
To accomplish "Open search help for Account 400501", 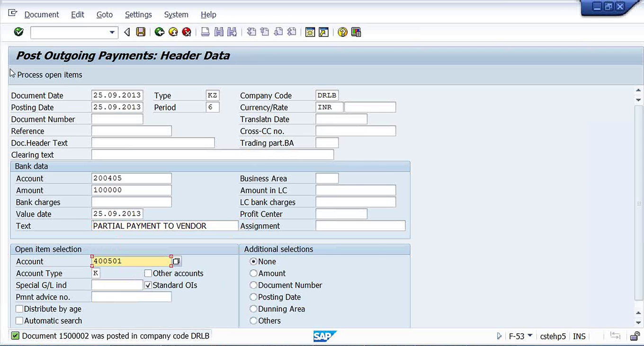I will (177, 261).
